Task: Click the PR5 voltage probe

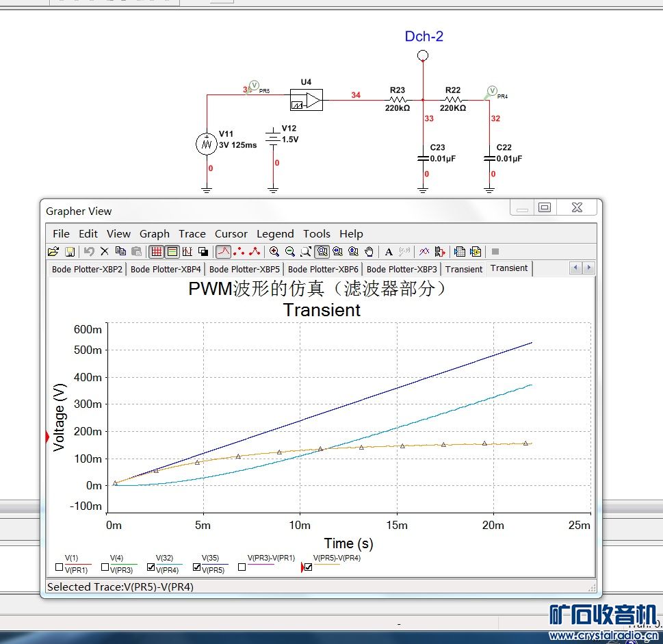Action: (253, 86)
